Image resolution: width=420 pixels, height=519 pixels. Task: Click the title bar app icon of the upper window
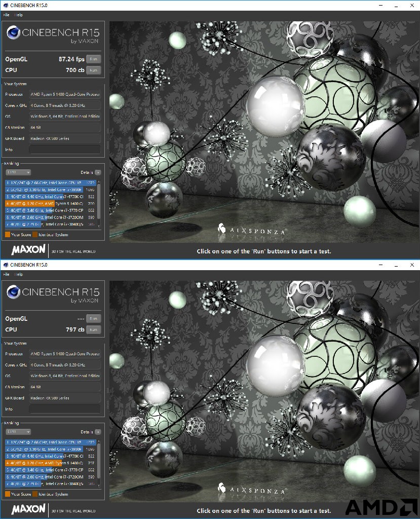click(6, 5)
